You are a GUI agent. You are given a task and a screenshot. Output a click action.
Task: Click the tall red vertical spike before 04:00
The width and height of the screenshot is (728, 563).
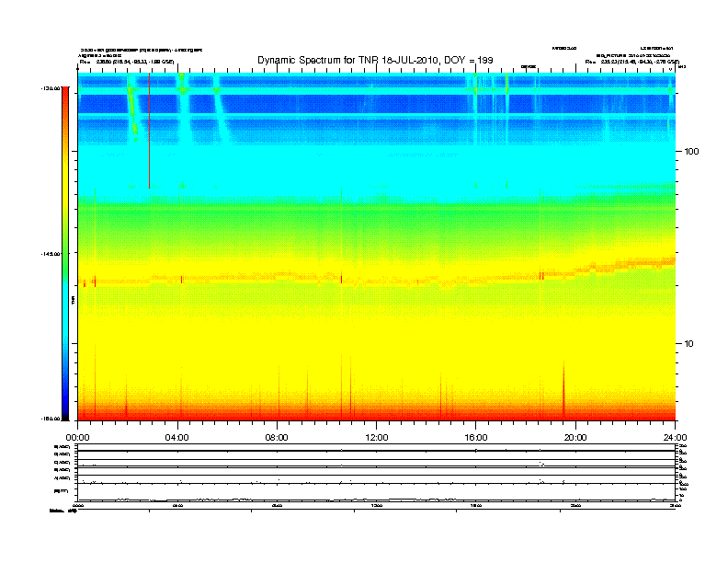click(x=150, y=131)
